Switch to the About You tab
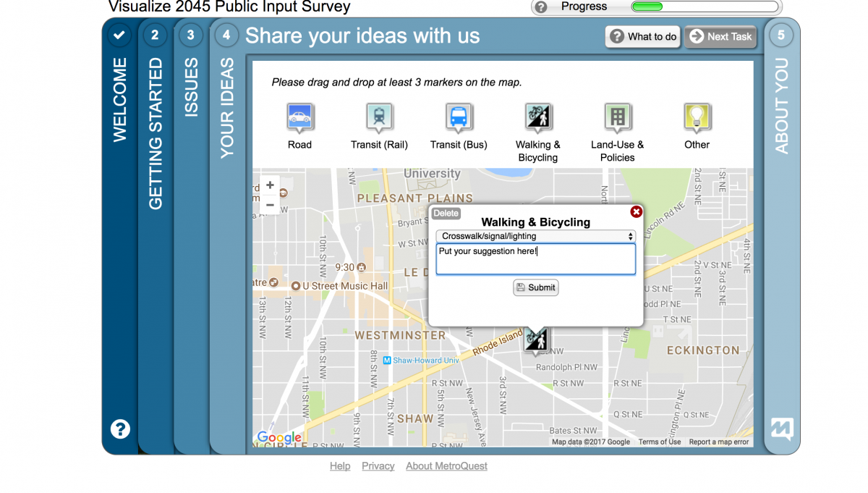 click(781, 105)
